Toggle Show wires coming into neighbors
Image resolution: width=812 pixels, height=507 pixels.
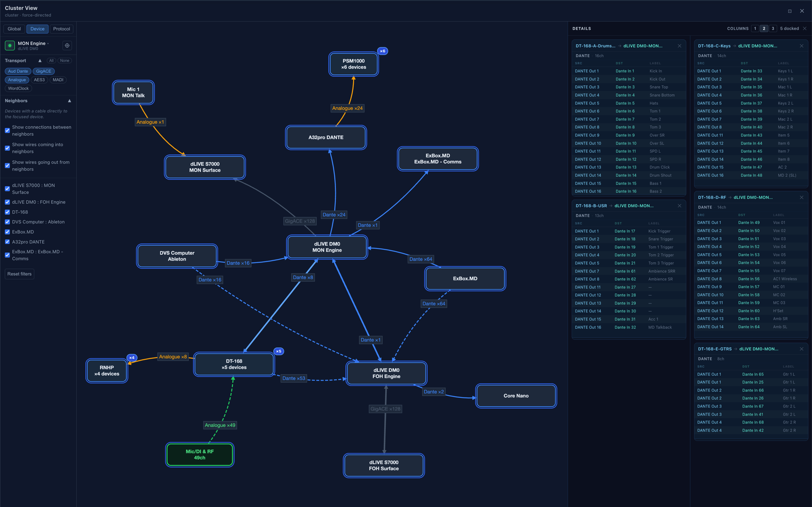(x=7, y=148)
